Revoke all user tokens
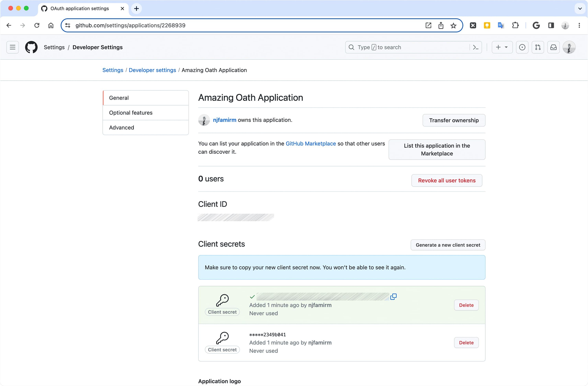Screen dimensions: 588x386 coord(447,180)
